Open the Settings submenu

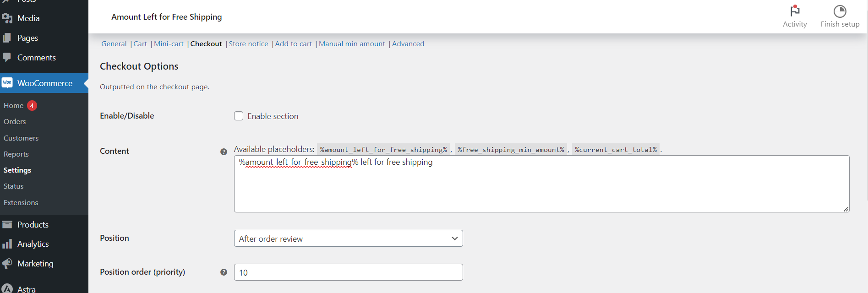(17, 170)
